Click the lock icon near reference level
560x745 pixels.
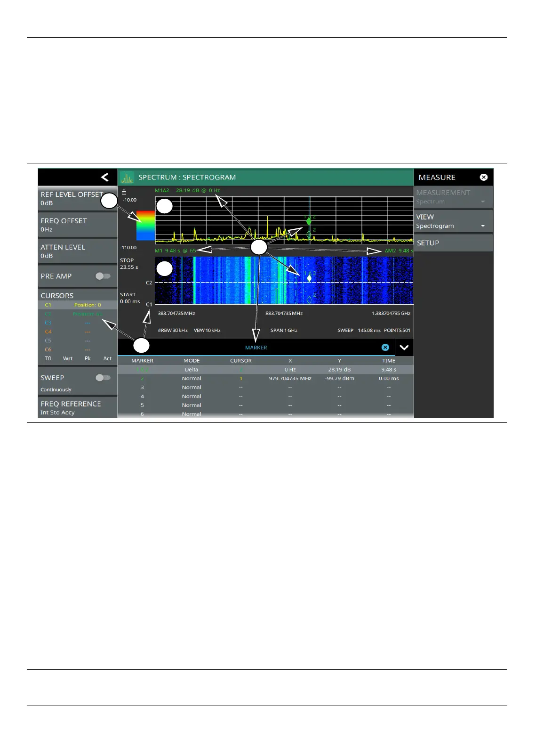point(124,192)
